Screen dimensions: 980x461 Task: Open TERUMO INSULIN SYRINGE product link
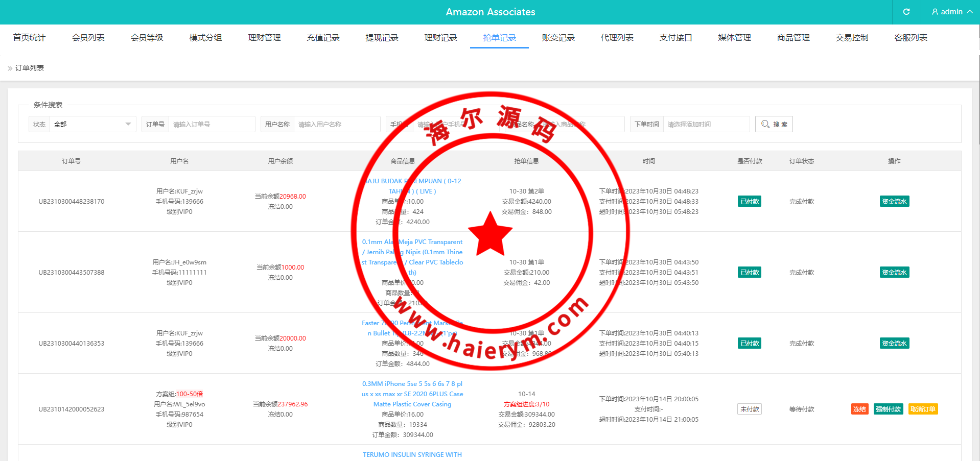tap(412, 454)
